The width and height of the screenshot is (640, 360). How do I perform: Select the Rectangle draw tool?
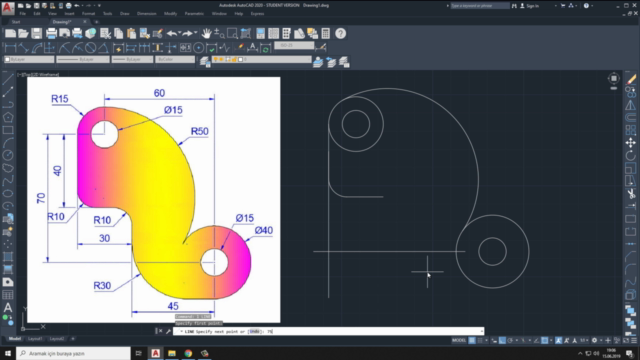click(x=8, y=130)
